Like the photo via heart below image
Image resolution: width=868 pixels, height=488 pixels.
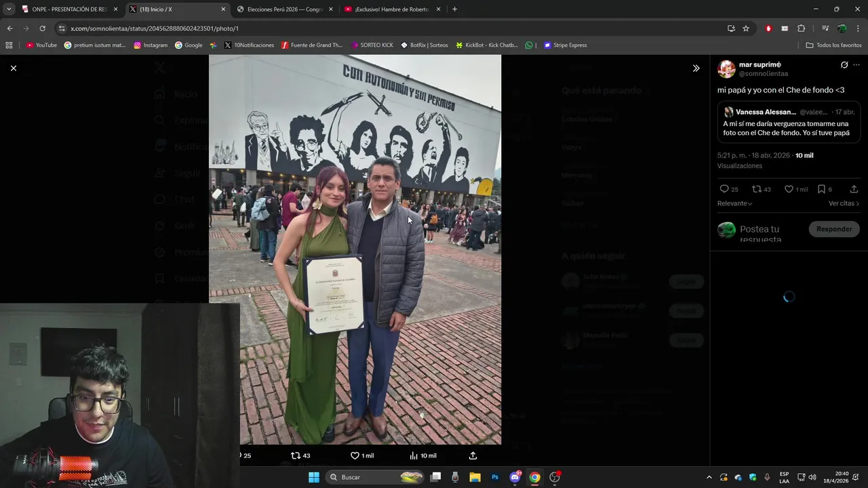coord(361,455)
